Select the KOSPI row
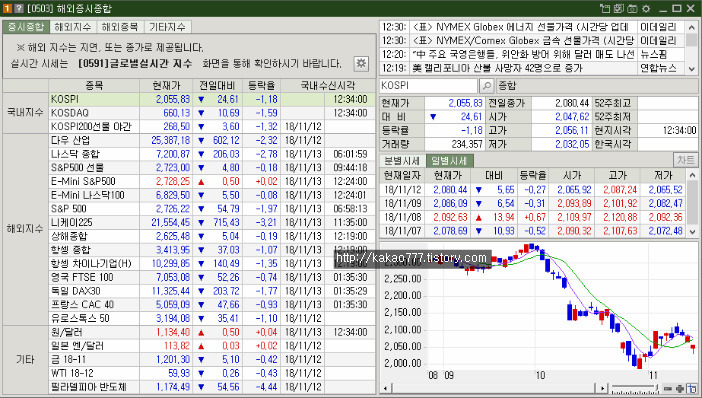The height and width of the screenshot is (398, 702). coord(212,99)
